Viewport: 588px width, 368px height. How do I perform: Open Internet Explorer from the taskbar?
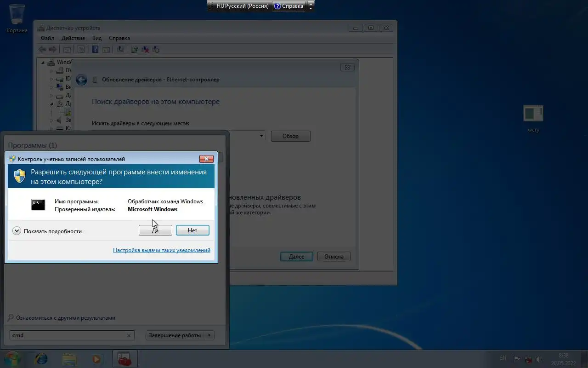click(x=41, y=359)
